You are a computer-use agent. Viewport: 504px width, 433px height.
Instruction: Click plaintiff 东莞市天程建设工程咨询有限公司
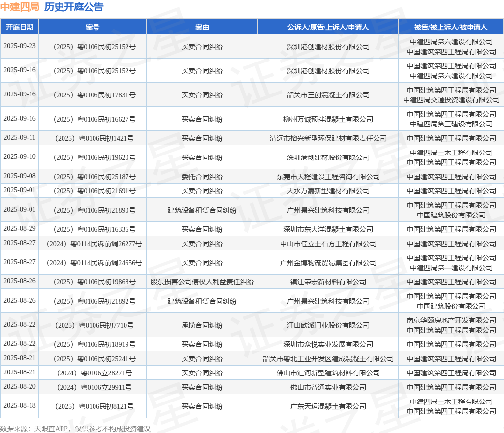(x=328, y=177)
